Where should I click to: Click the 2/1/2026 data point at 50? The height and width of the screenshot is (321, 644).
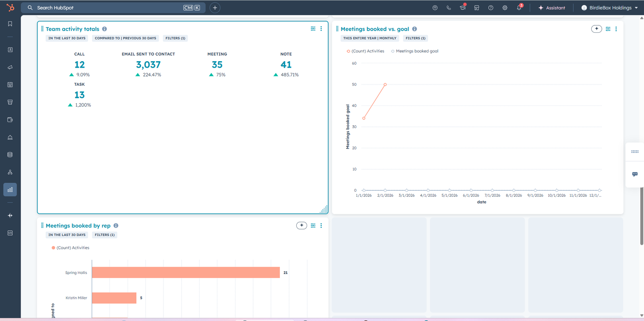[x=385, y=85]
